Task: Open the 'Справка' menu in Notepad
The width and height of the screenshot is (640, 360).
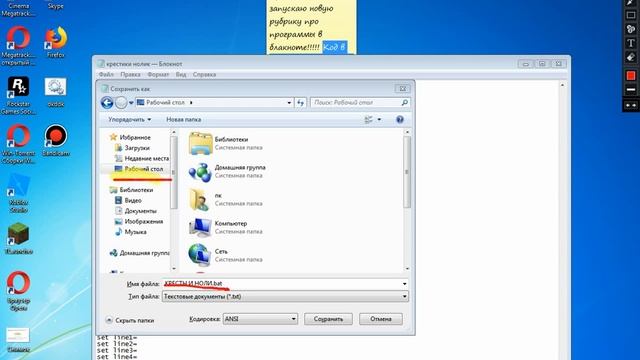Action: coord(204,75)
